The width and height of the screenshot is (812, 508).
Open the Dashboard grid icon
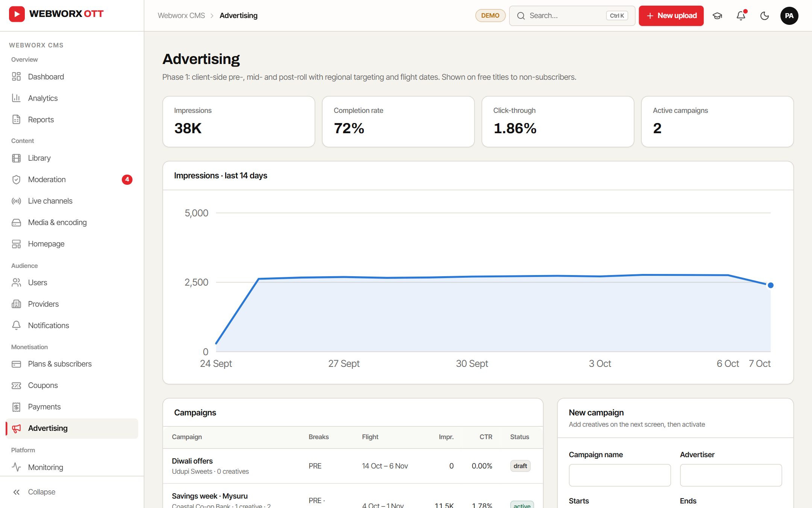coord(16,77)
